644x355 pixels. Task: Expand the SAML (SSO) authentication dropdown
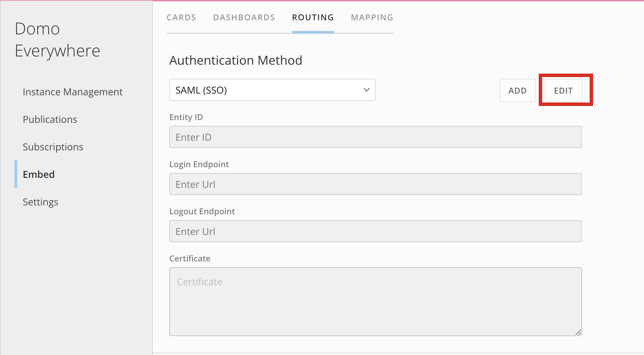tap(272, 90)
